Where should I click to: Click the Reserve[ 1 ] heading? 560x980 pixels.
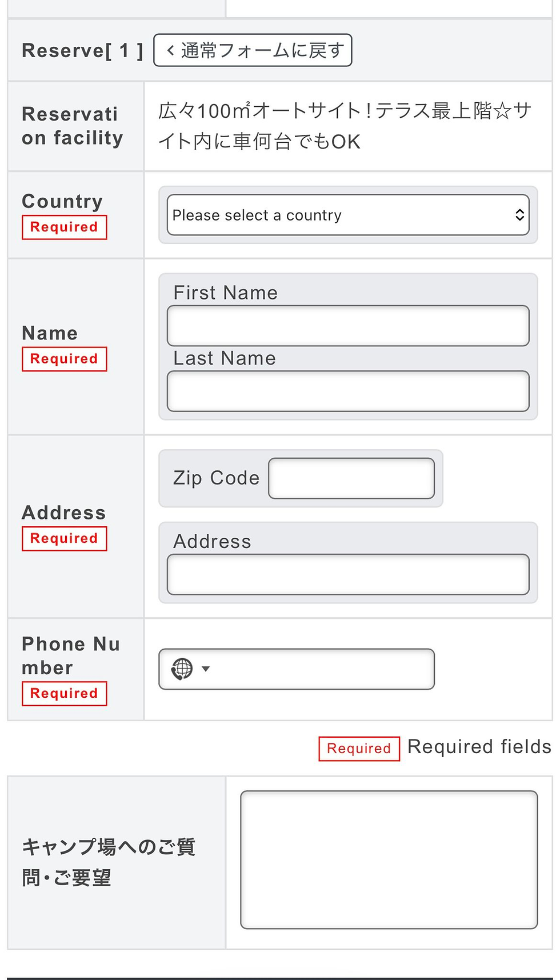coord(82,50)
